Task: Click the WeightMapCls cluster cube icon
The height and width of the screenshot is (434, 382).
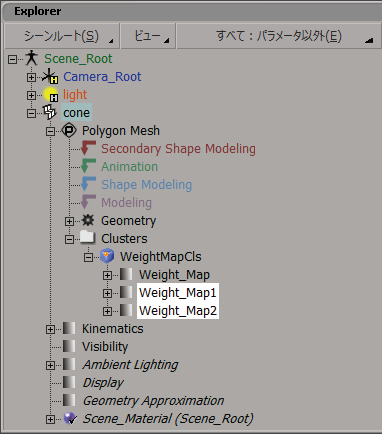Action: (107, 256)
